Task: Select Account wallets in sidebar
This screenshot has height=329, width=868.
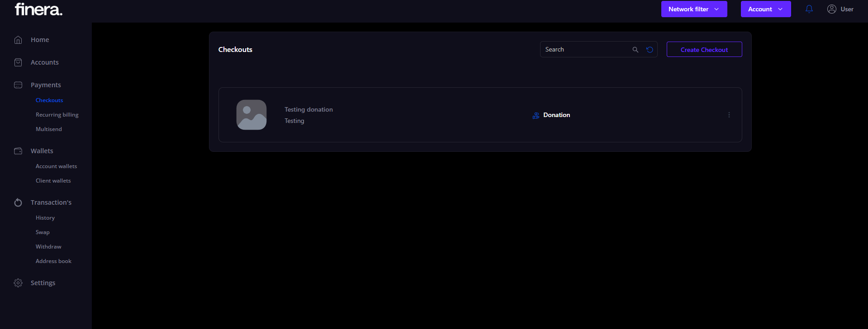Action: pyautogui.click(x=56, y=166)
